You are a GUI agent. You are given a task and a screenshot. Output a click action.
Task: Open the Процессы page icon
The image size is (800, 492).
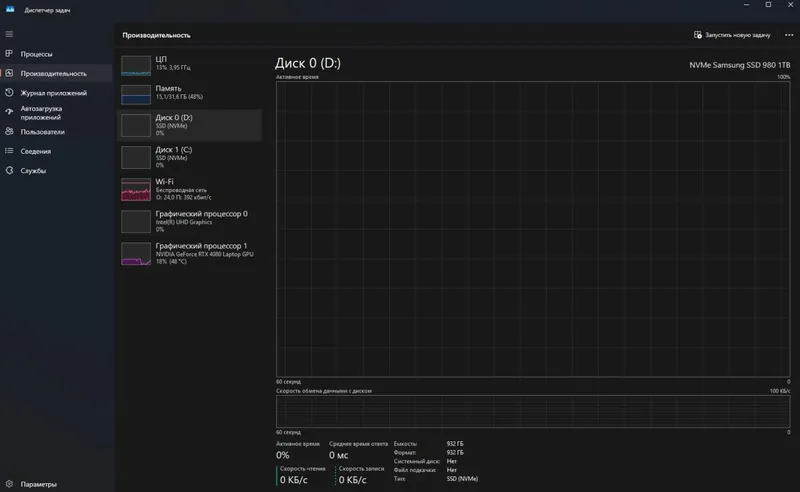pyautogui.click(x=9, y=54)
